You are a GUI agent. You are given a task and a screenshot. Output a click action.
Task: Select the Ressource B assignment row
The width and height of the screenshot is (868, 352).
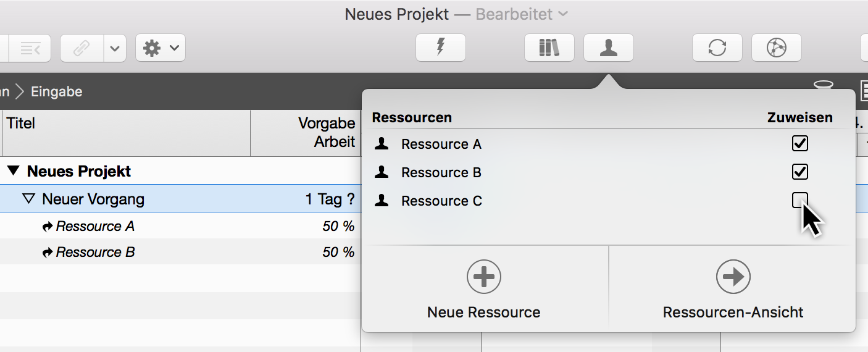click(x=95, y=252)
